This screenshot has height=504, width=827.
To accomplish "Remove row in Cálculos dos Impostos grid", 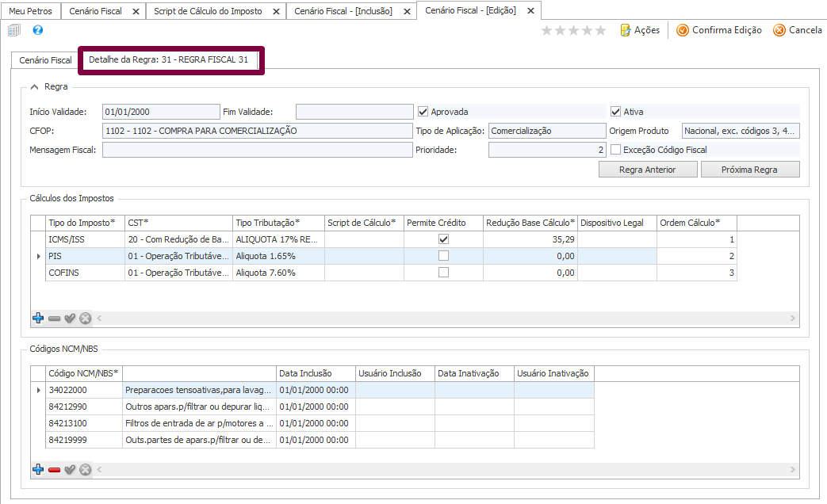I will (x=54, y=319).
